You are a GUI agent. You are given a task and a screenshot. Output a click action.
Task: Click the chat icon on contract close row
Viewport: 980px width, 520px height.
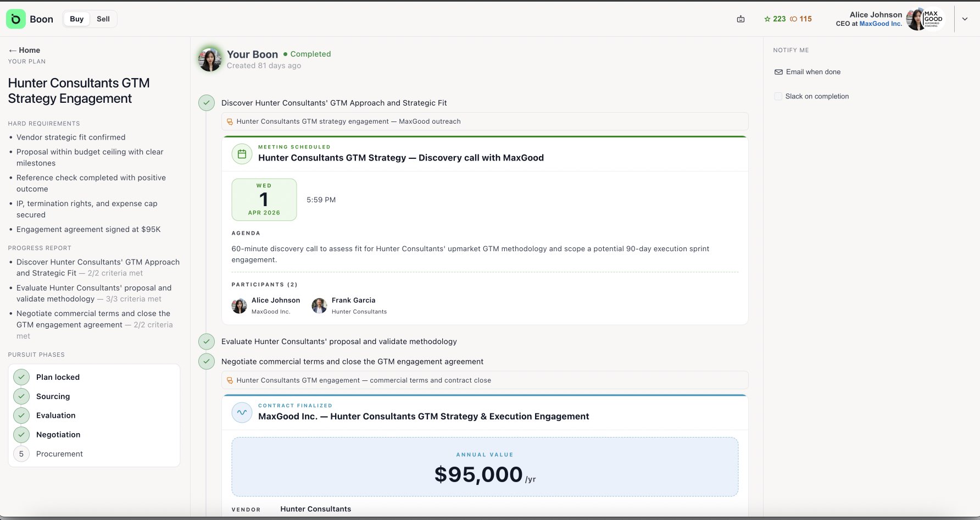click(230, 380)
